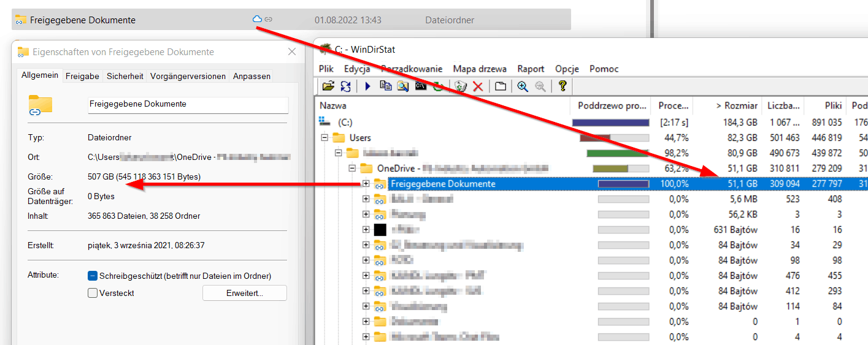This screenshot has width=868, height=345.
Task: Open the Mapa drzewa menu
Action: pyautogui.click(x=480, y=69)
